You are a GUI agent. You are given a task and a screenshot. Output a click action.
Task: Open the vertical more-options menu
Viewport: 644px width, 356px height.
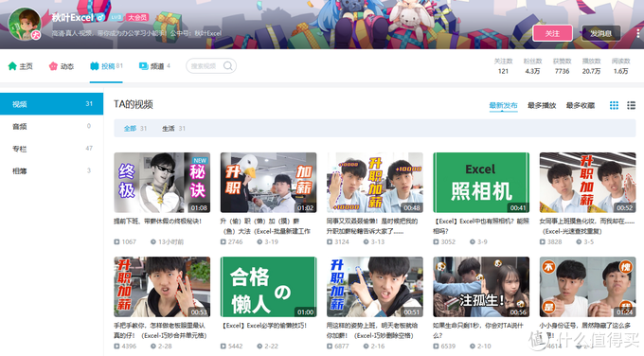point(637,33)
